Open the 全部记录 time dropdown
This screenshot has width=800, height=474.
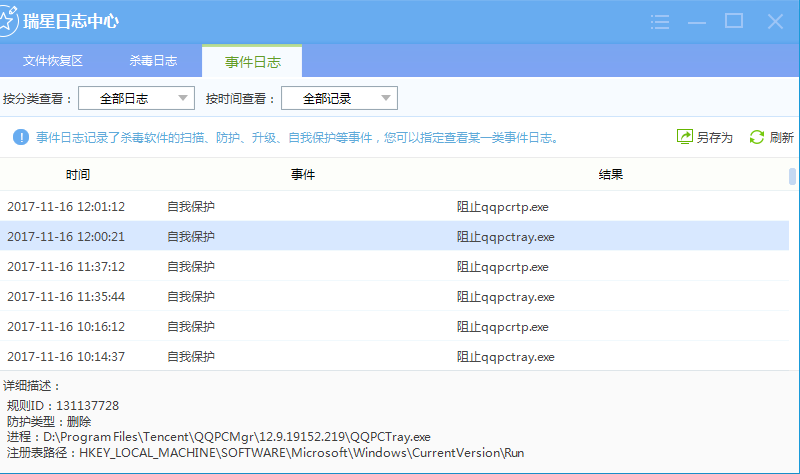pos(339,98)
